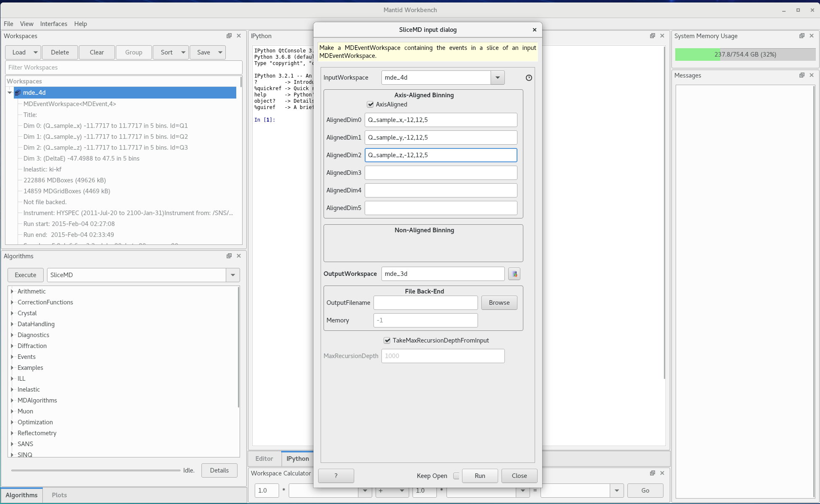This screenshot has height=504, width=820.
Task: Click the replace-input-workspace icon beside OutputWorkspace
Action: coord(514,274)
